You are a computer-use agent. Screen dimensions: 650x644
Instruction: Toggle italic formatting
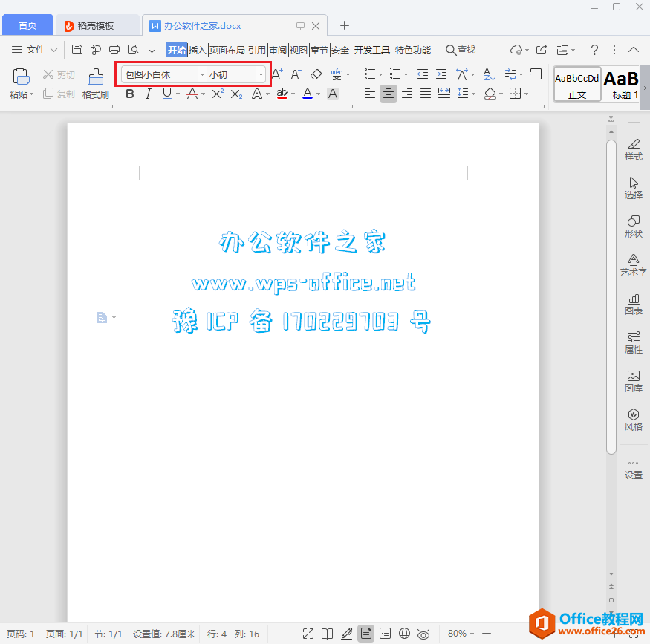149,94
